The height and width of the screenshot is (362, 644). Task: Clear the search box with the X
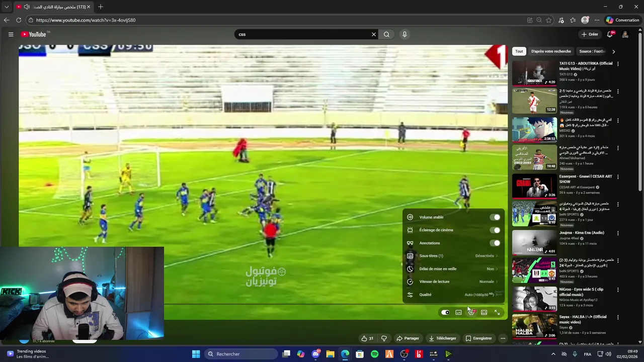point(374,34)
